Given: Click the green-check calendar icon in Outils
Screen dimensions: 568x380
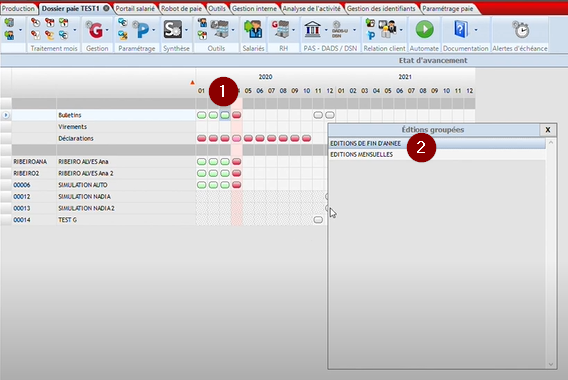Looking at the screenshot, I should tap(202, 35).
